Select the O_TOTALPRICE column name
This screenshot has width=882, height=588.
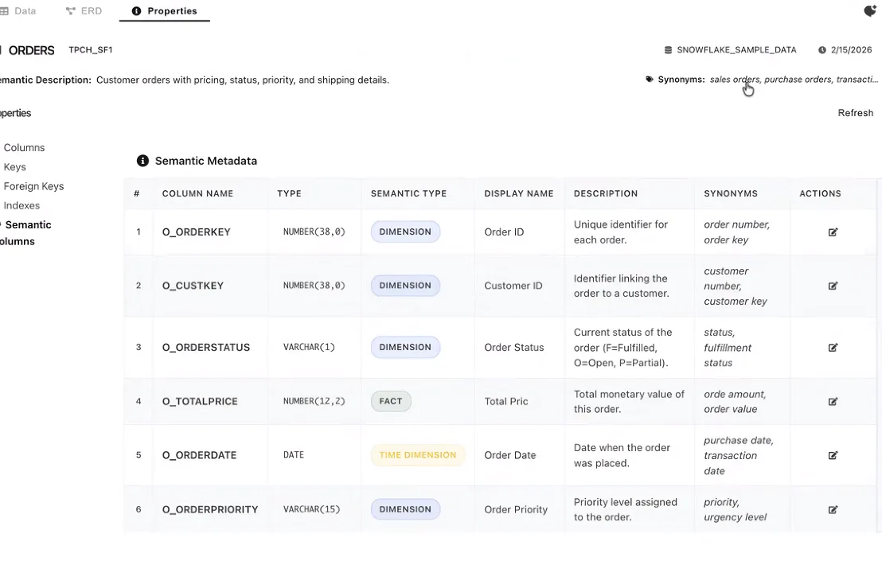(x=200, y=401)
